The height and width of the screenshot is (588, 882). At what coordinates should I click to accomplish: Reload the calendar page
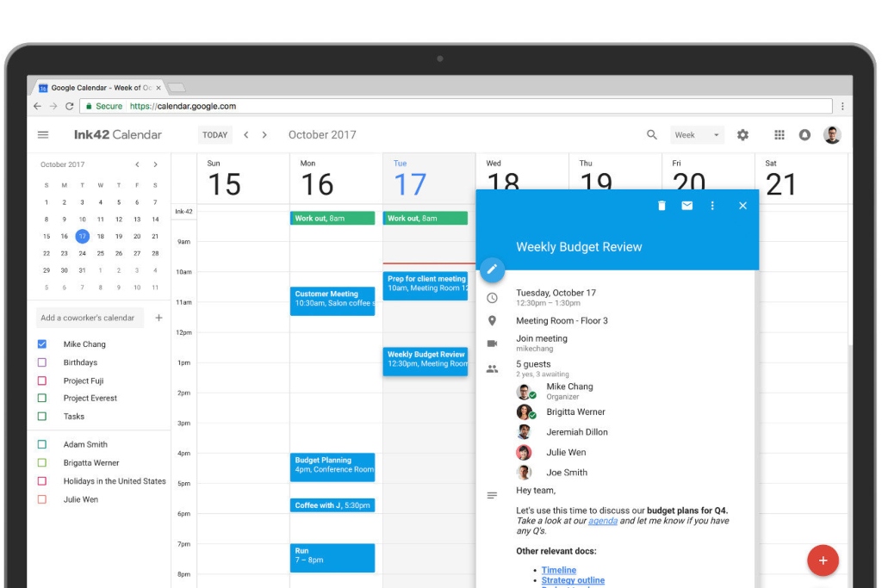[x=70, y=106]
